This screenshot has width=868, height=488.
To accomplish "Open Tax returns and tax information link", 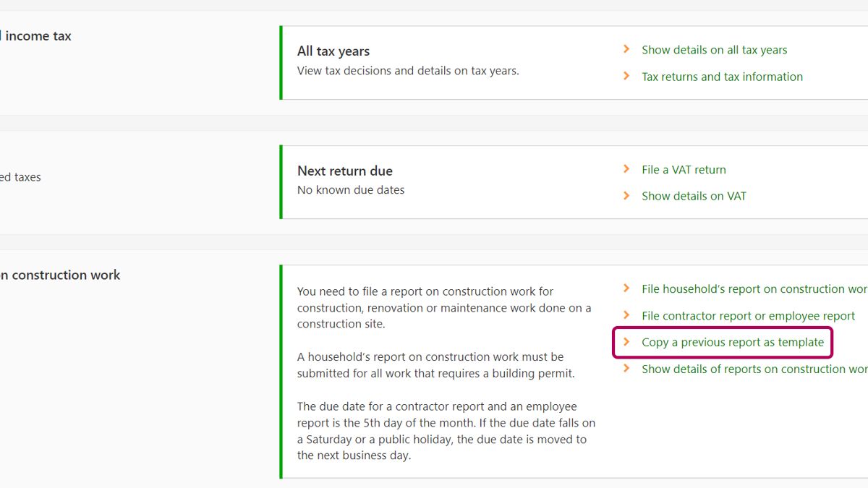I will tap(722, 77).
